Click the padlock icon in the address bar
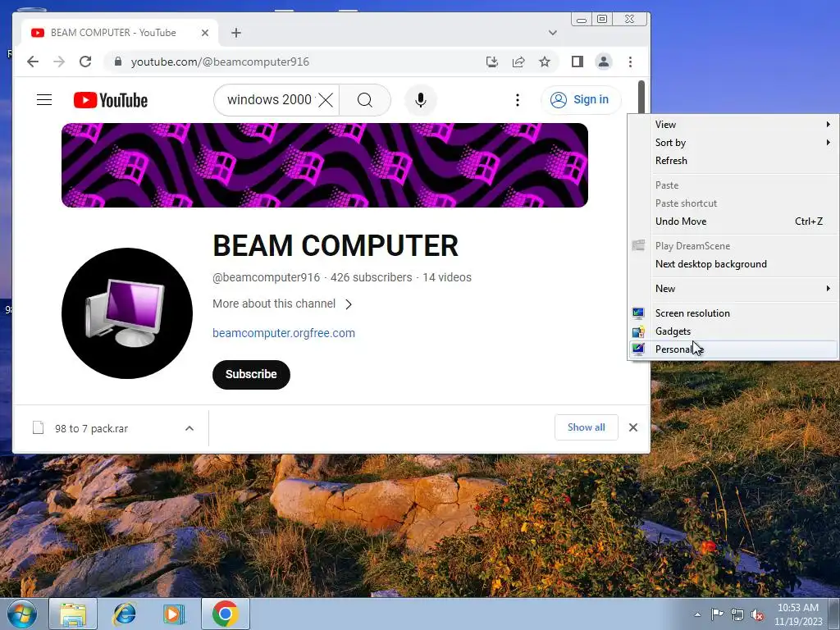 pos(118,62)
